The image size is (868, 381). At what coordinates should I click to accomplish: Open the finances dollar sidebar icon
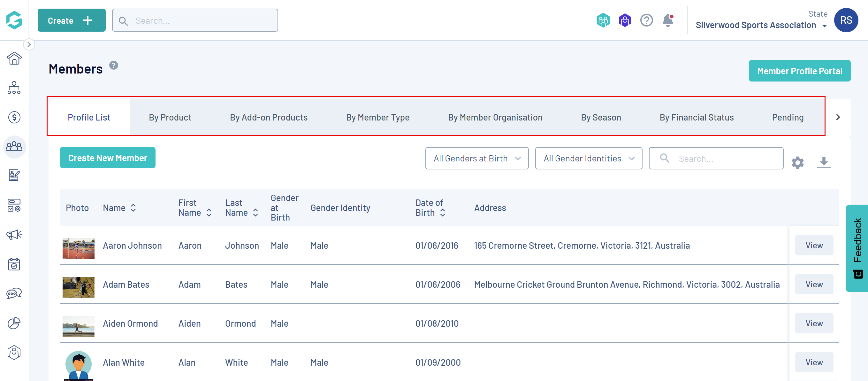point(14,117)
